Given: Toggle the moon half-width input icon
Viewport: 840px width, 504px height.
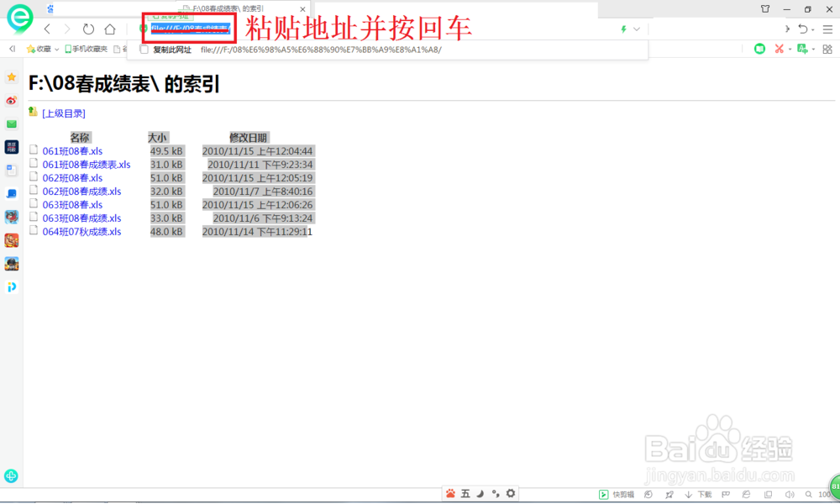Looking at the screenshot, I should (480, 493).
